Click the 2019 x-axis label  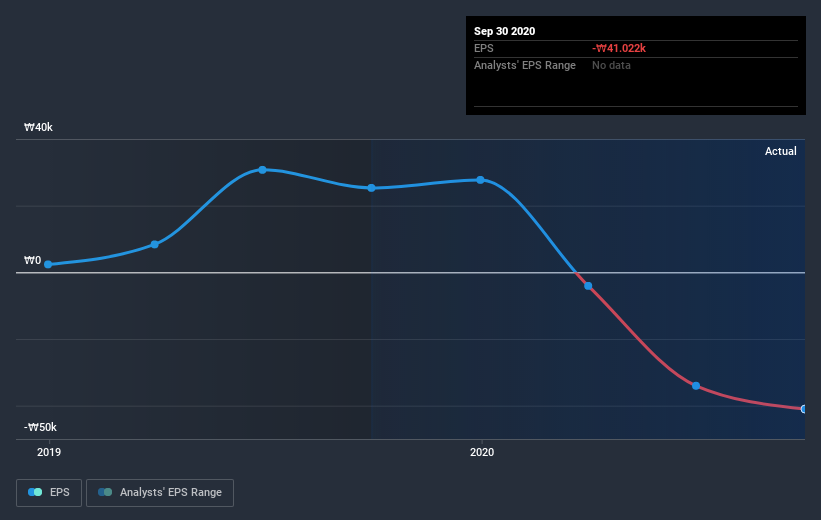pos(49,452)
